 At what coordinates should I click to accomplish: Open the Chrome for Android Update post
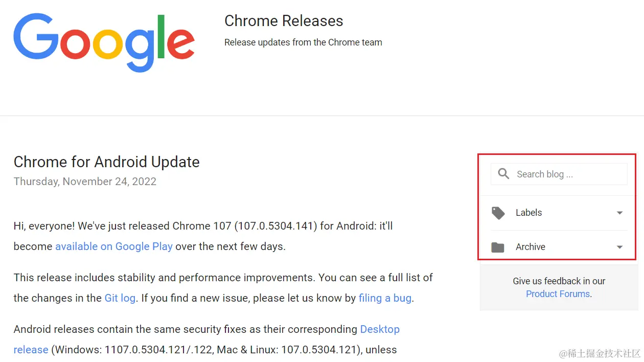tap(106, 162)
